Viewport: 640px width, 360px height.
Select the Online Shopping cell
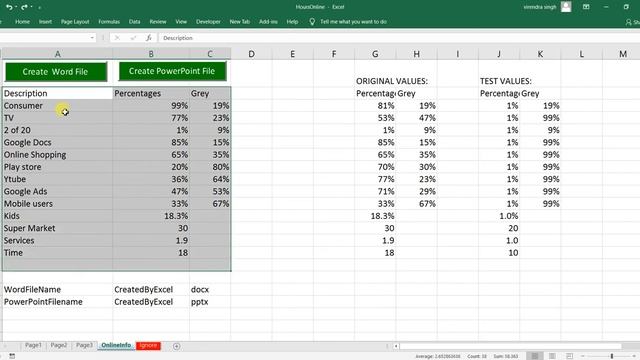pos(58,155)
